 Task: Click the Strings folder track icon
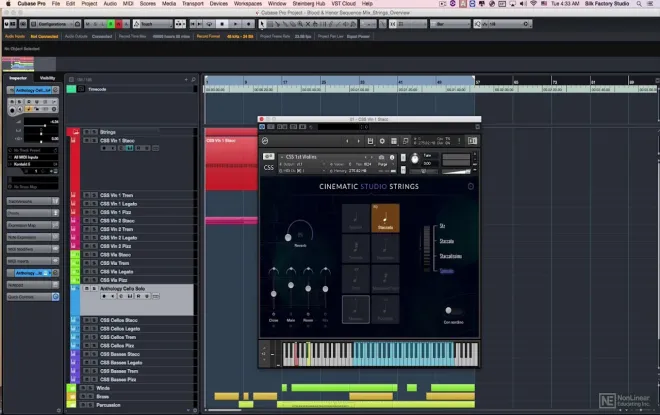pyautogui.click(x=76, y=132)
